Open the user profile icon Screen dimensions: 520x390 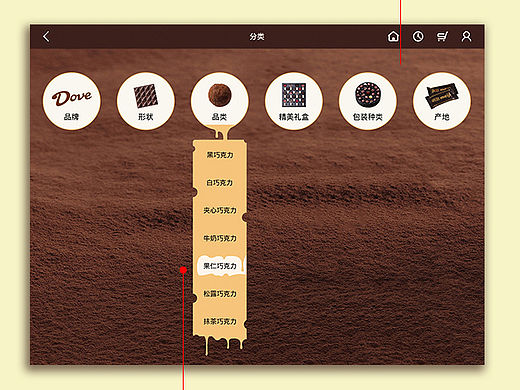pyautogui.click(x=466, y=36)
